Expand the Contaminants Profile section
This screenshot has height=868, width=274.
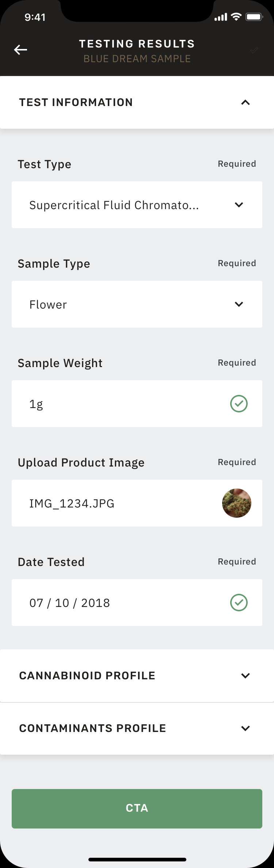point(246,728)
